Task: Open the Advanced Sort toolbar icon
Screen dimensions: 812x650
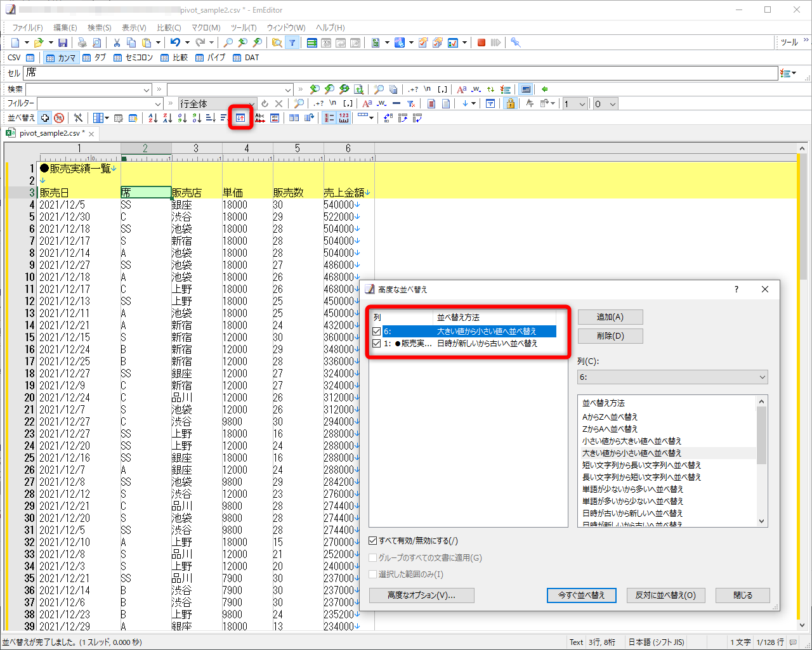Action: coord(240,118)
